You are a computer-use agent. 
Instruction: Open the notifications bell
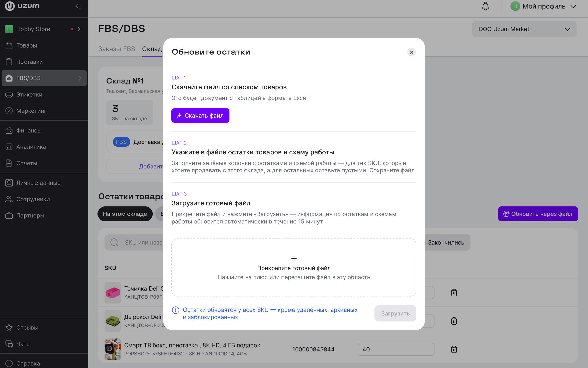[x=485, y=6]
